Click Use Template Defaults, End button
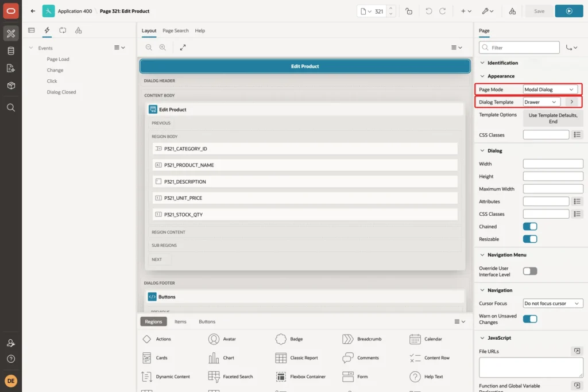 553,118
